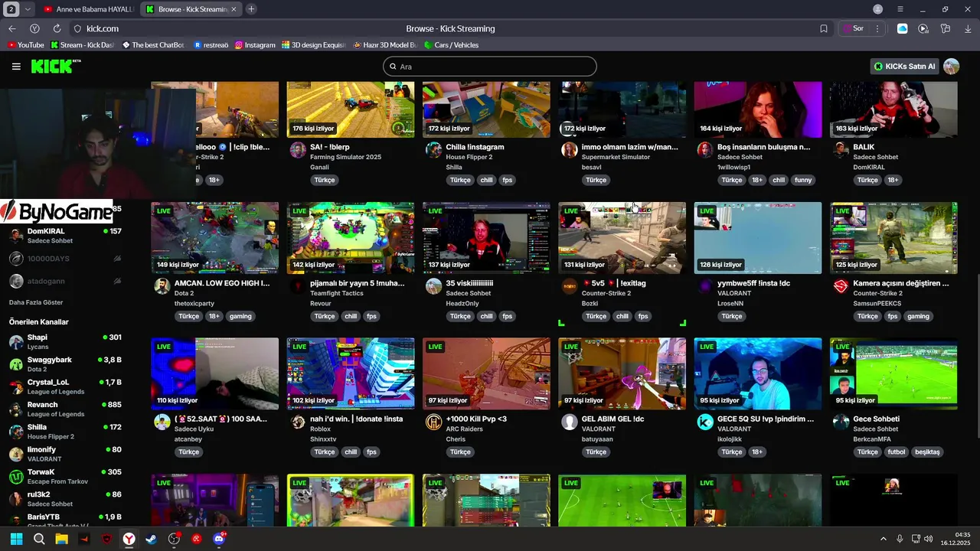Screen dimensions: 980x551
Task: Open the 35 viskiiiiiiiiiii stream thumbnail
Action: [486, 238]
